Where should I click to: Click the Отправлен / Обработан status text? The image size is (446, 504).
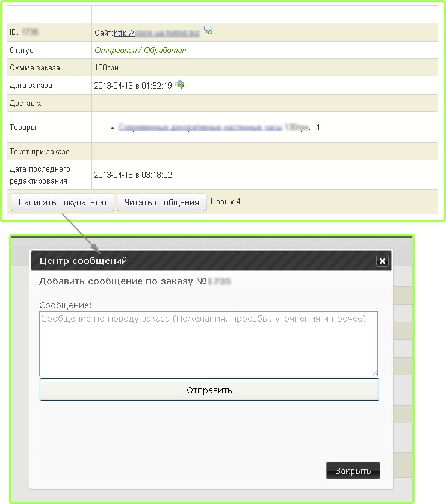point(140,50)
